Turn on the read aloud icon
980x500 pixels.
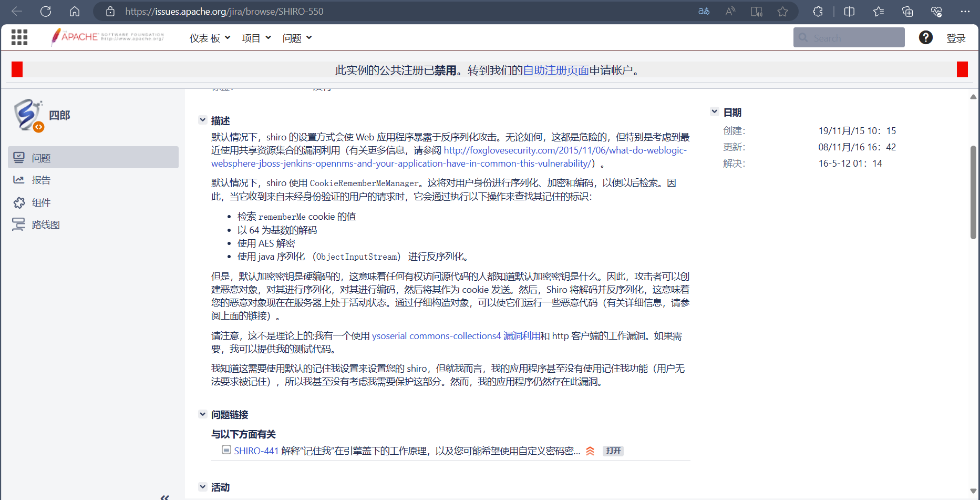click(x=730, y=12)
